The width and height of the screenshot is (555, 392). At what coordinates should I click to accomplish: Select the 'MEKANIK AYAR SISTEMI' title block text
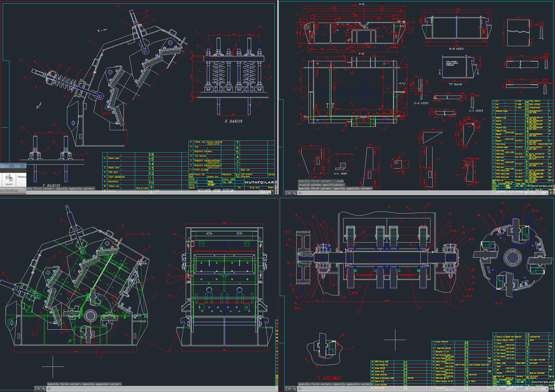pyautogui.click(x=216, y=191)
